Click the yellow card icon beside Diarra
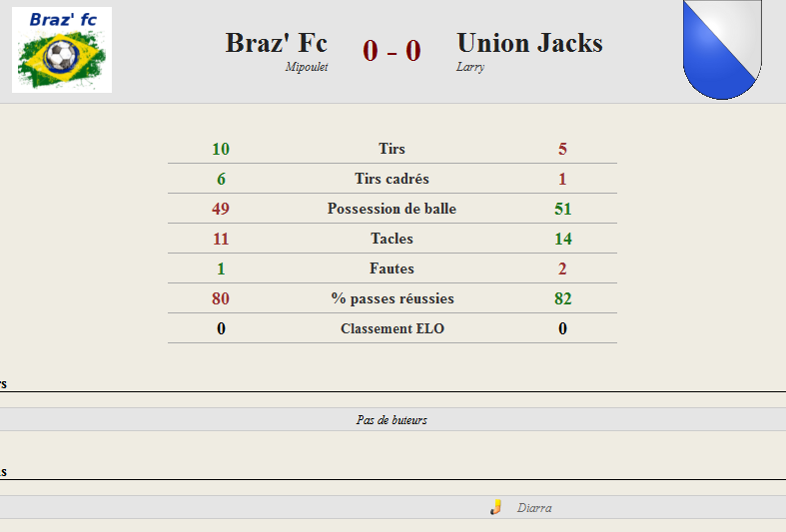 coord(495,507)
